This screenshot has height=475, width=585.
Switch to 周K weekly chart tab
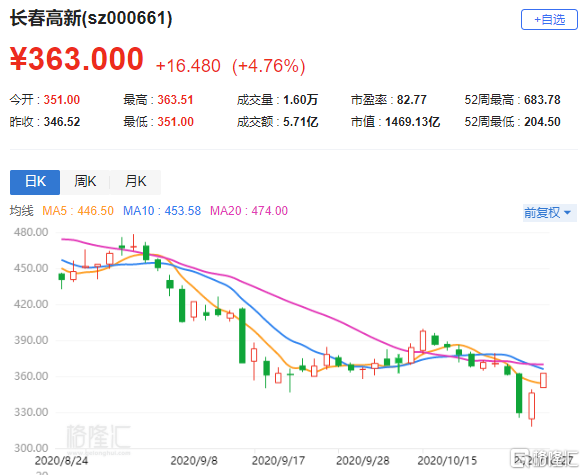[85, 182]
